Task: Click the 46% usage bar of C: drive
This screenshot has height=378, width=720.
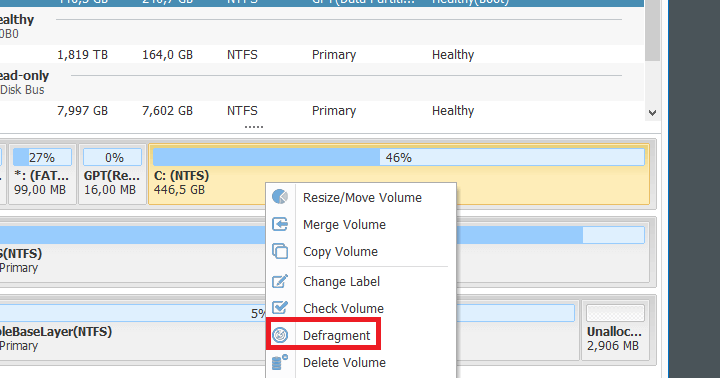Action: click(399, 157)
